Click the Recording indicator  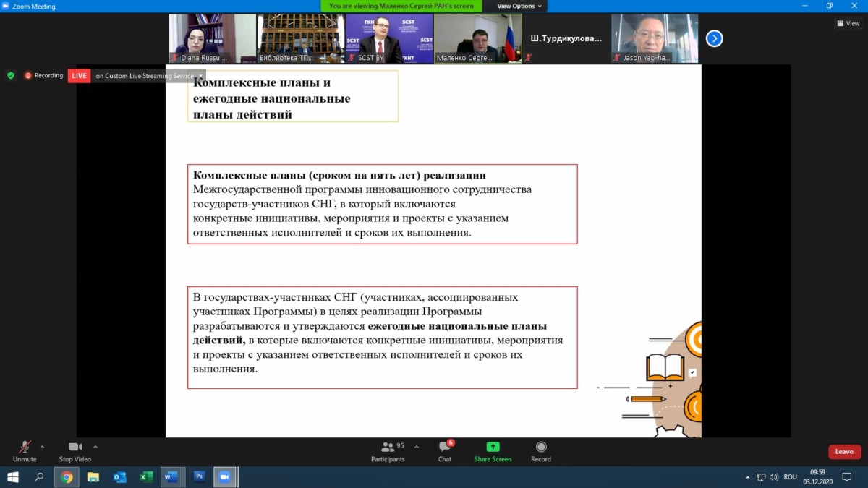(x=43, y=75)
